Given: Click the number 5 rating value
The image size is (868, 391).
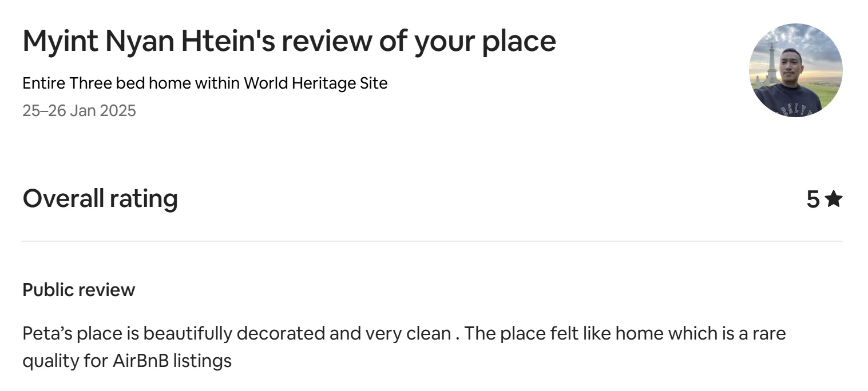Looking at the screenshot, I should tap(813, 200).
